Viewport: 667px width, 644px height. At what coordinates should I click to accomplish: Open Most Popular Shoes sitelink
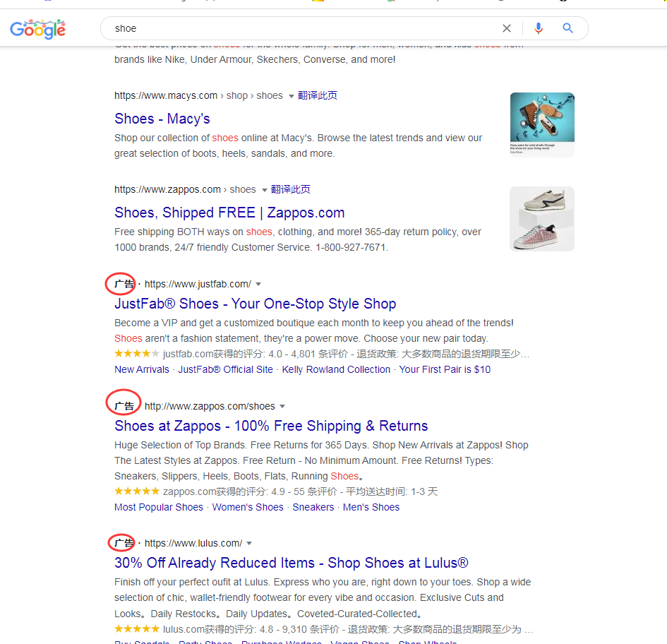click(159, 508)
